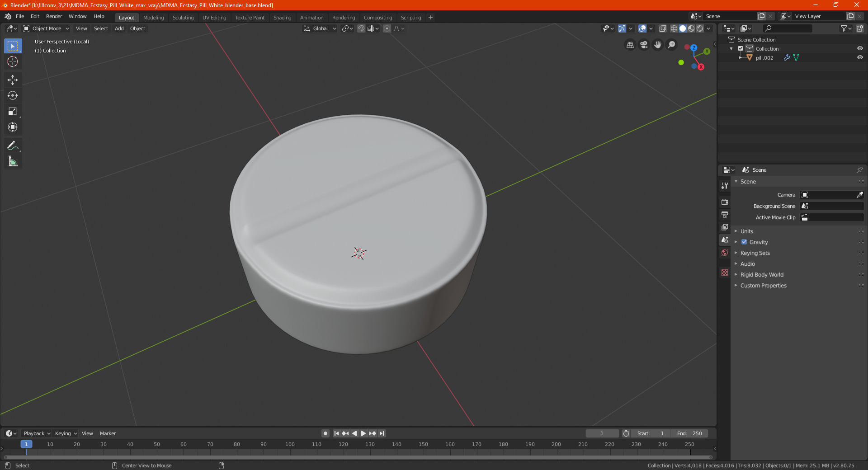Open the Keying dropdown
Image resolution: width=868 pixels, height=470 pixels.
(66, 433)
